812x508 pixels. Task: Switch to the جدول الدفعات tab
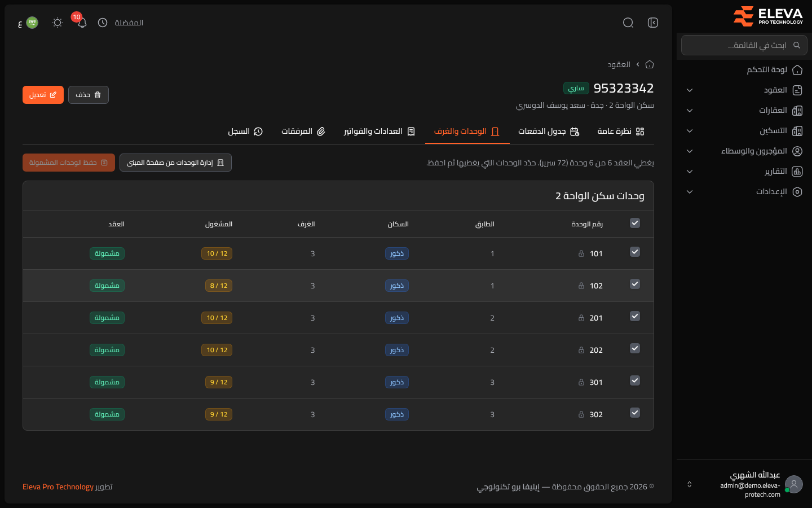[549, 132]
